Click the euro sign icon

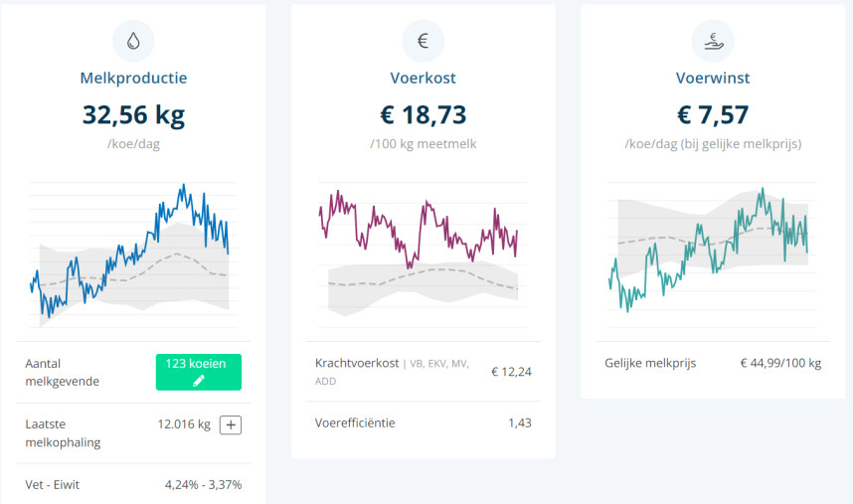[423, 41]
